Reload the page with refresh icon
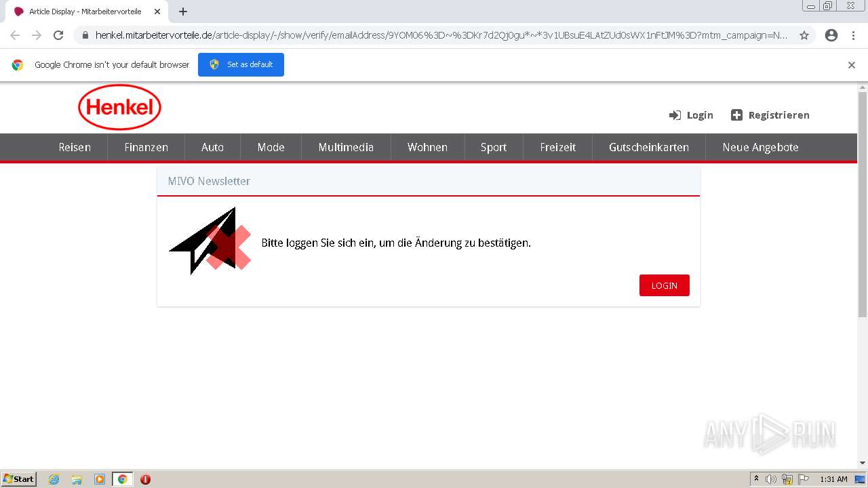The height and width of the screenshot is (488, 868). click(x=58, y=35)
